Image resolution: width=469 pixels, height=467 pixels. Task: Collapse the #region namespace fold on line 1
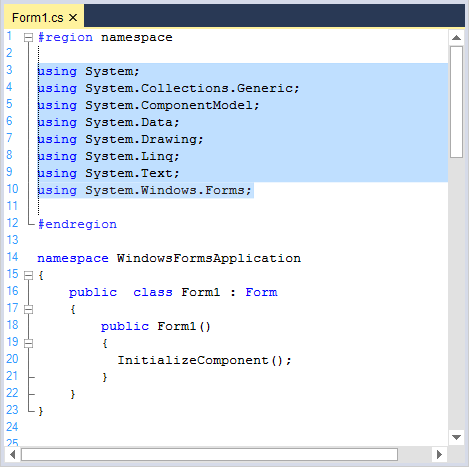[29, 38]
